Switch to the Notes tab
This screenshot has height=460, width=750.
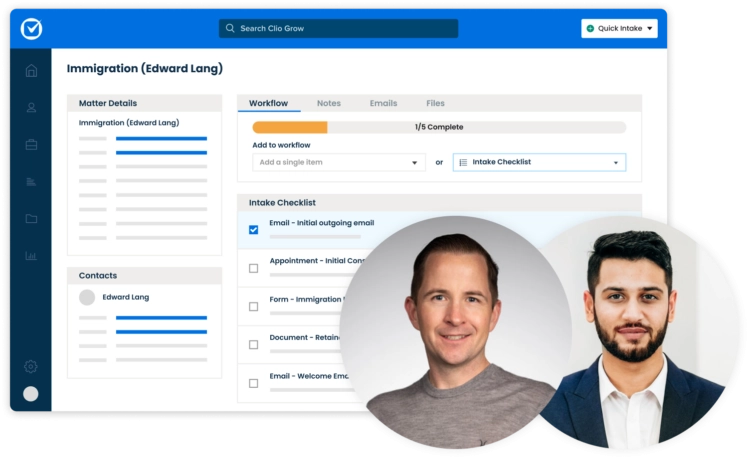pos(328,103)
